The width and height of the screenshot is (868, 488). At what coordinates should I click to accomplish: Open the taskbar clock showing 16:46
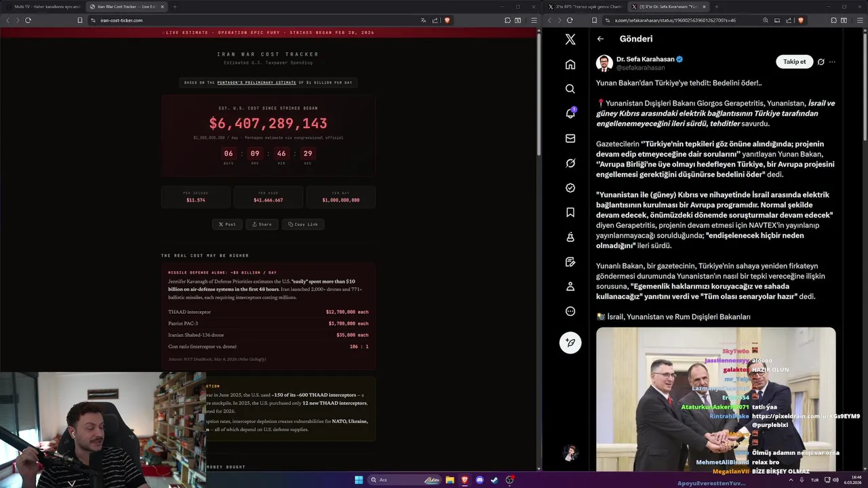(x=852, y=480)
